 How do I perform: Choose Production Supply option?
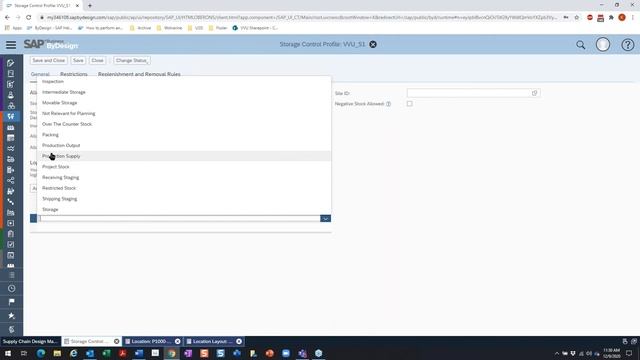coord(184,156)
